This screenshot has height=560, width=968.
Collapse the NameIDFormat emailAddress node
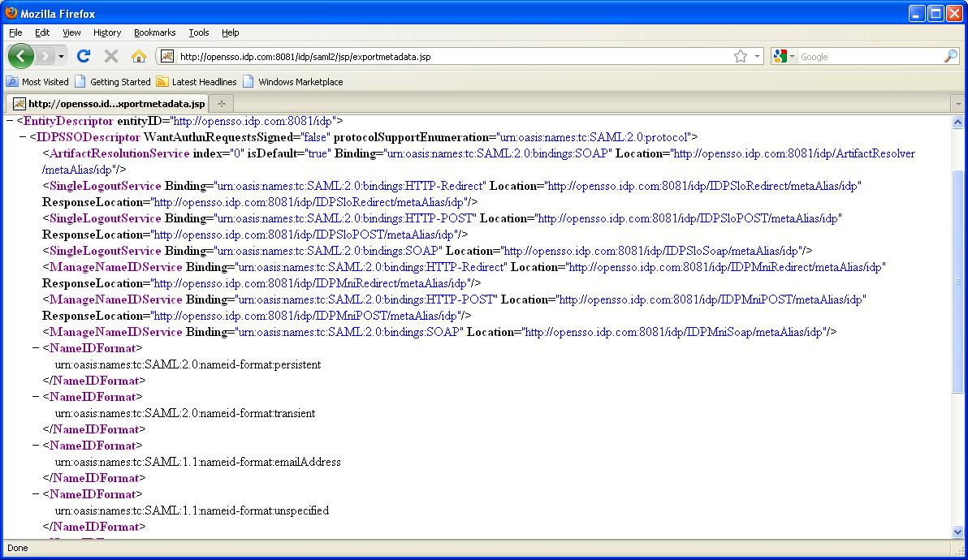tap(36, 446)
